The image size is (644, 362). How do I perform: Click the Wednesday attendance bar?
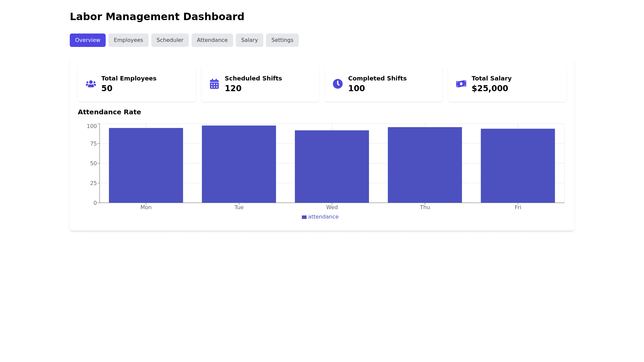(x=332, y=167)
